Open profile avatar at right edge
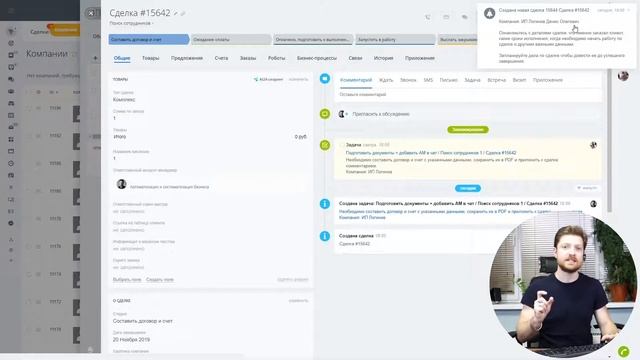The width and height of the screenshot is (640, 360). point(623,76)
